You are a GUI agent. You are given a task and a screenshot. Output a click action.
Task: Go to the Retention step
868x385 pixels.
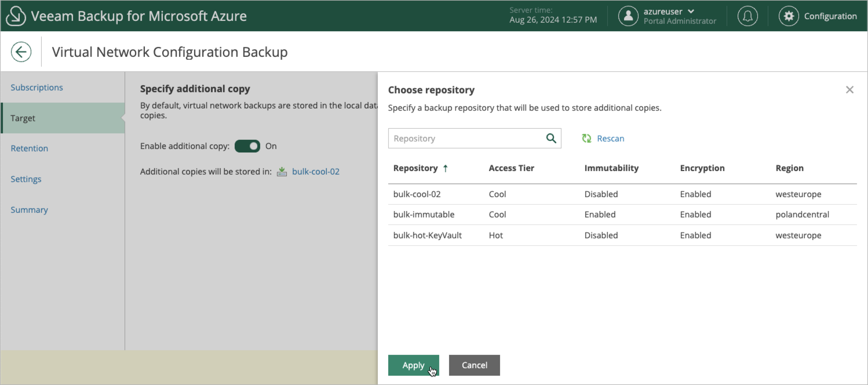coord(29,148)
